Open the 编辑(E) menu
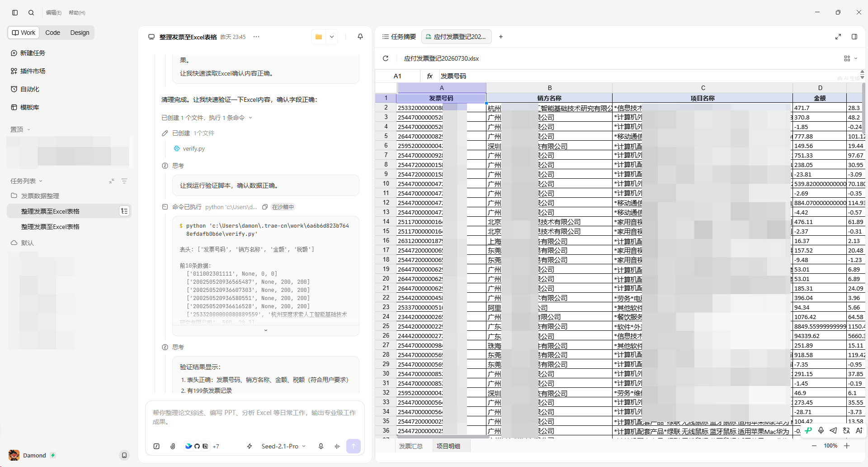 coord(54,13)
